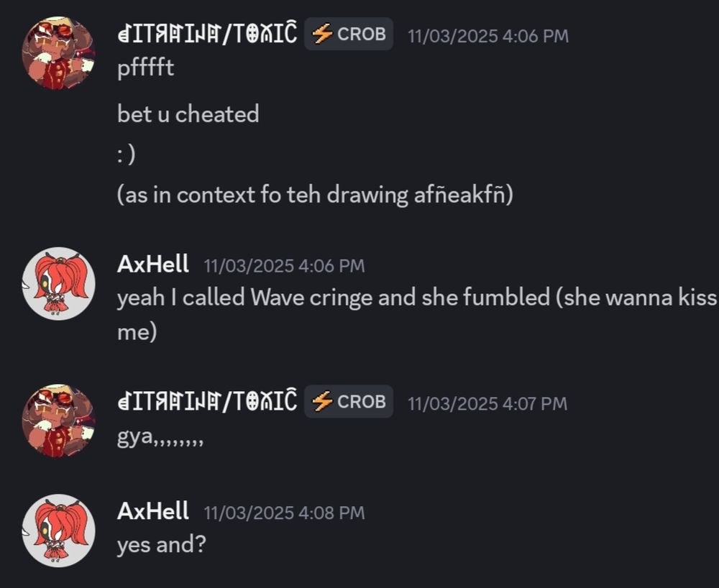Select the 'pfffft' message
This screenshot has height=588, width=719.
(x=146, y=69)
